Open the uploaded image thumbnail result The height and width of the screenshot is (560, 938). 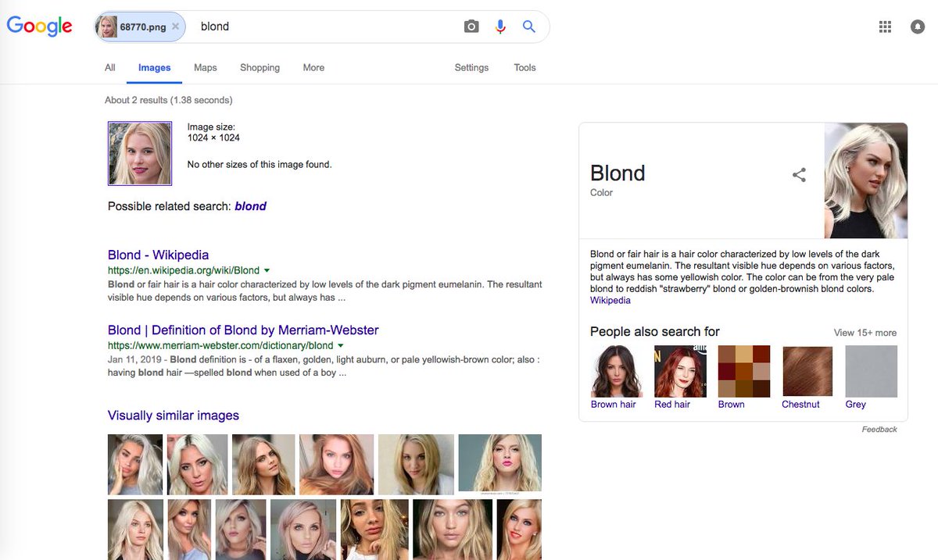coord(140,153)
